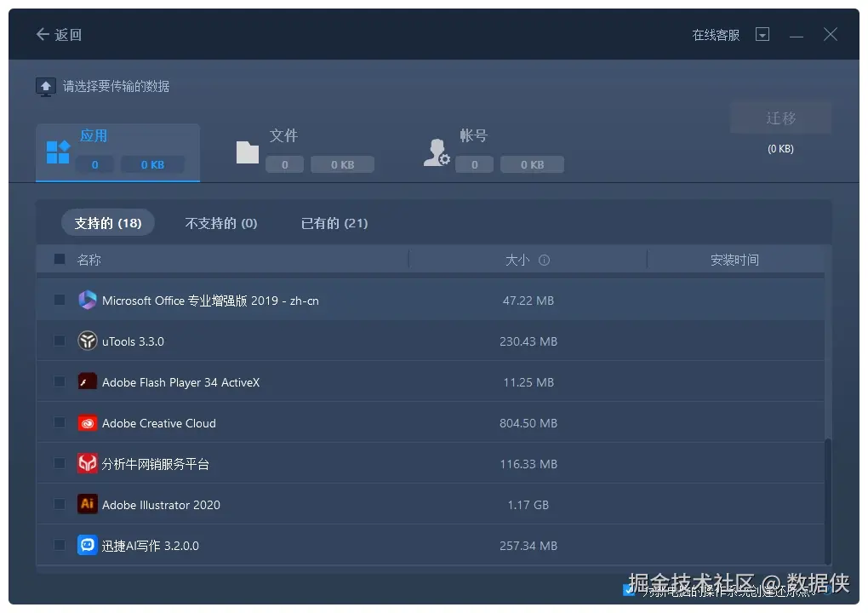Screen dimensions: 868x613
Task: Switch to 已有的 (21) tab
Action: [334, 222]
